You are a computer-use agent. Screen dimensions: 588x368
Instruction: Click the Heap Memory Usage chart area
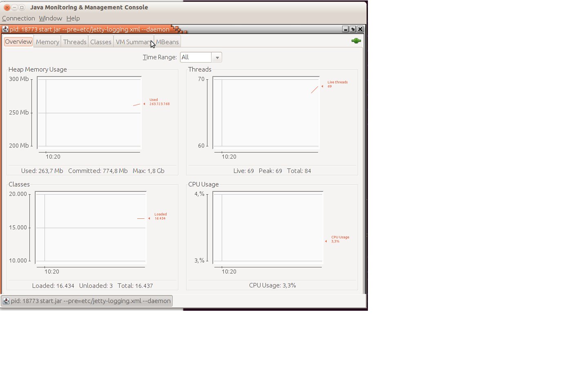pos(89,112)
